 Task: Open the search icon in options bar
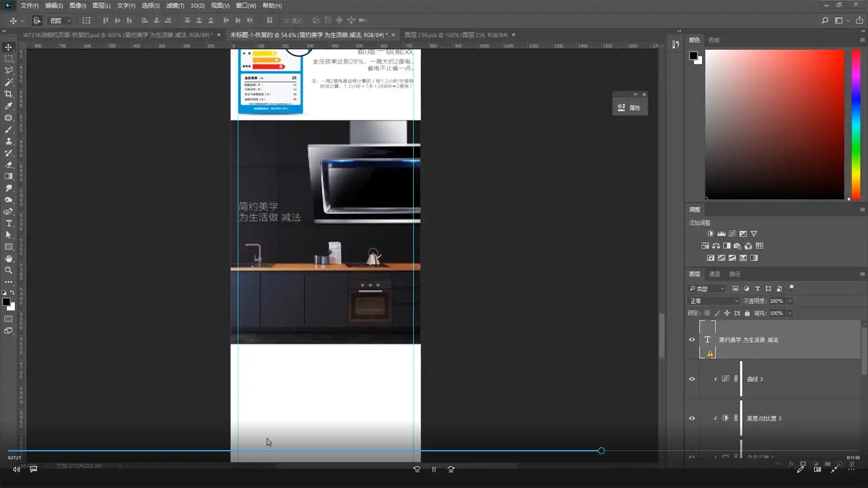[825, 20]
